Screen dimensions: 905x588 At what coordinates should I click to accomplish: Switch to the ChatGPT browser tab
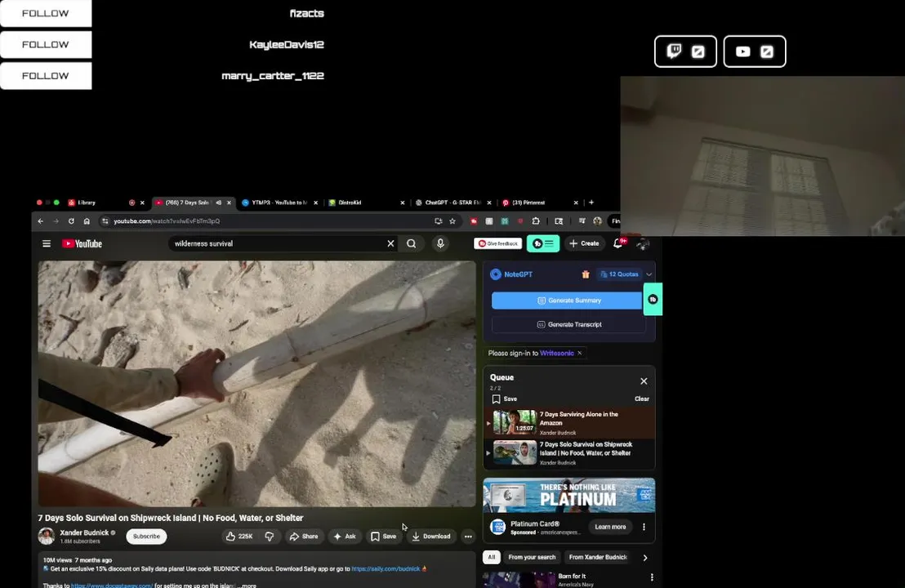[x=452, y=203]
